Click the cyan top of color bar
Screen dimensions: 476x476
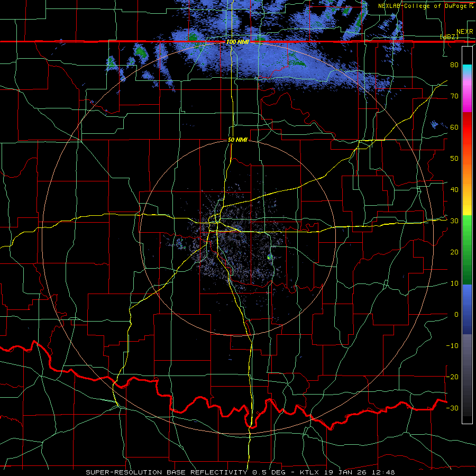(x=467, y=68)
